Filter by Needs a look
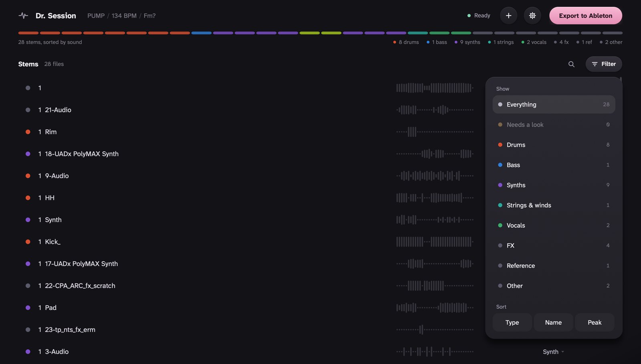Viewport: 641px width, 364px height. [554, 125]
